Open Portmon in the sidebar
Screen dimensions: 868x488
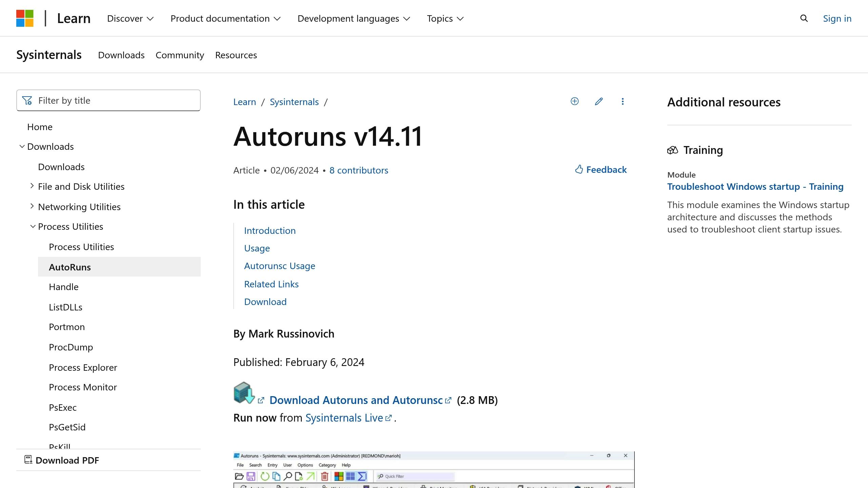click(x=67, y=327)
